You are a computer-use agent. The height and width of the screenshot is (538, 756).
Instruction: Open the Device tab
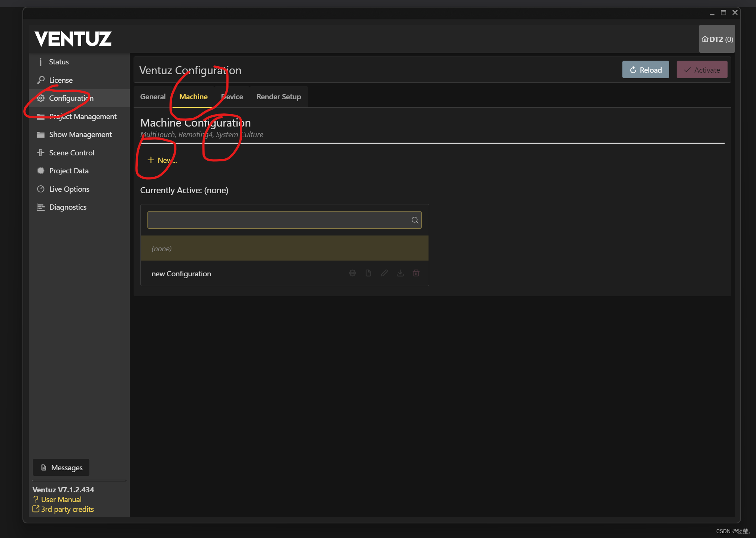click(x=232, y=97)
